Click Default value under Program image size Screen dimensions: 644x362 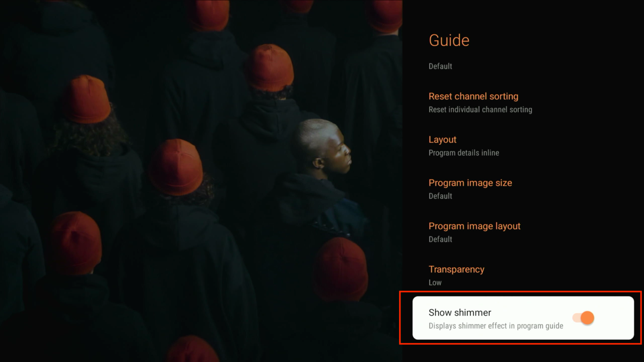pyautogui.click(x=440, y=196)
